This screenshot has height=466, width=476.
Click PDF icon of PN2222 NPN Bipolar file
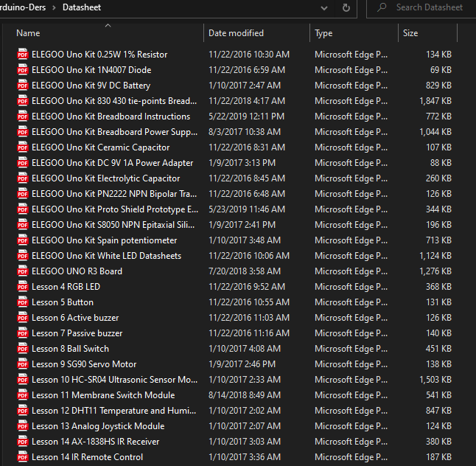click(23, 194)
